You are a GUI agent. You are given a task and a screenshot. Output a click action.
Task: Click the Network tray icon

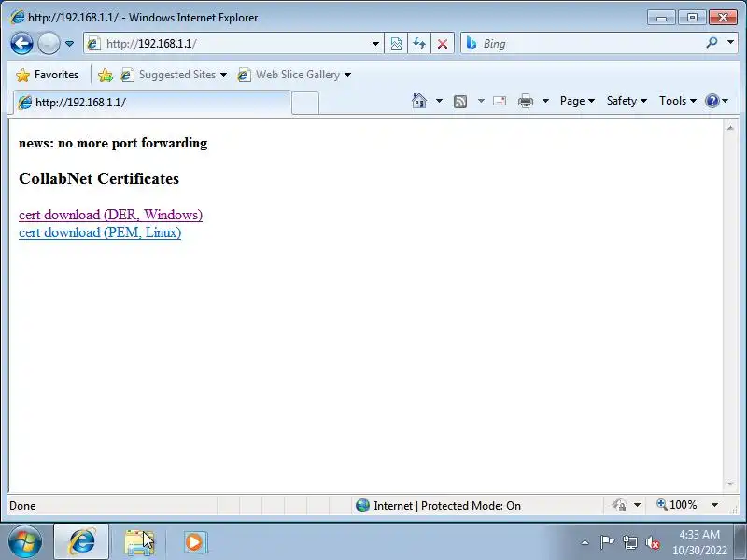tap(629, 542)
